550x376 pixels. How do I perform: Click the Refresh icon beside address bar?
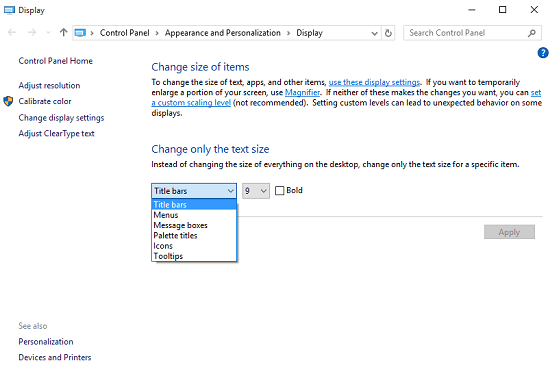click(x=388, y=33)
